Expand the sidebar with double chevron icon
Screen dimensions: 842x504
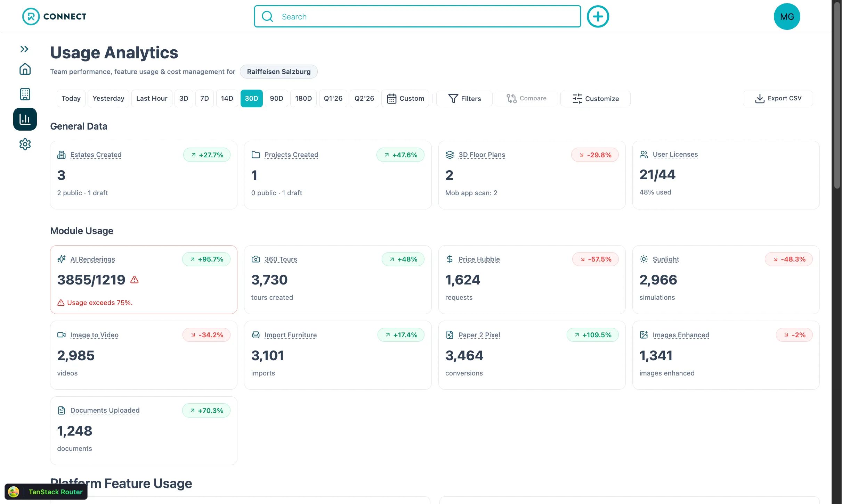pyautogui.click(x=24, y=49)
